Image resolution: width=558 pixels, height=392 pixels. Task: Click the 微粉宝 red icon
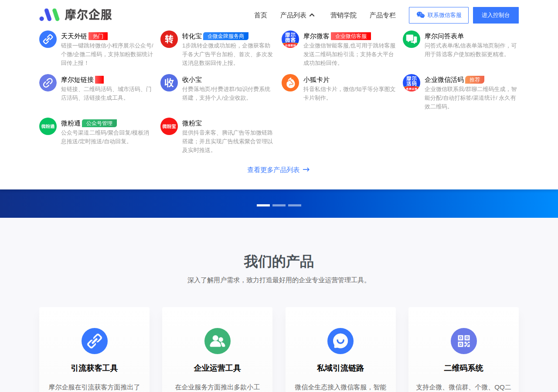[169, 126]
